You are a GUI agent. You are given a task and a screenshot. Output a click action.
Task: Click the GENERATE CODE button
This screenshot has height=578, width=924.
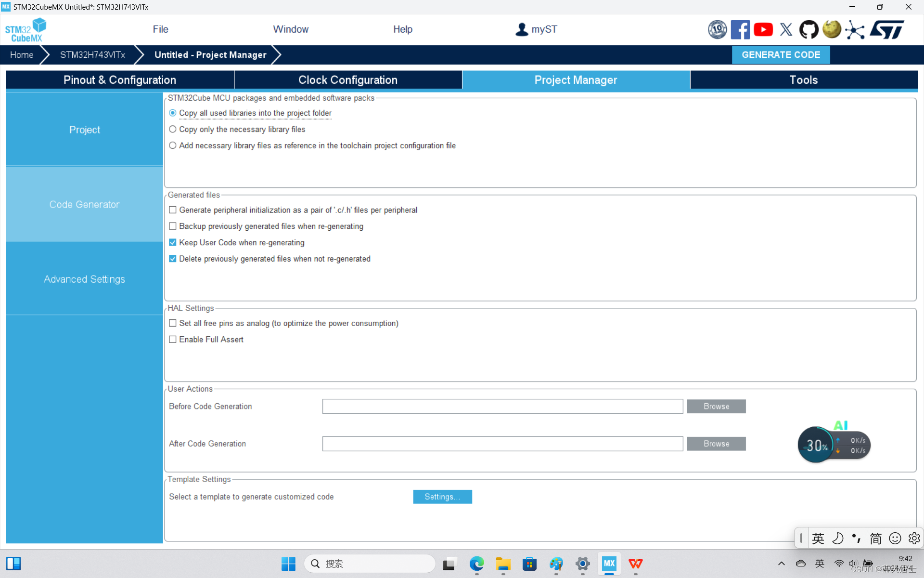[x=781, y=55]
